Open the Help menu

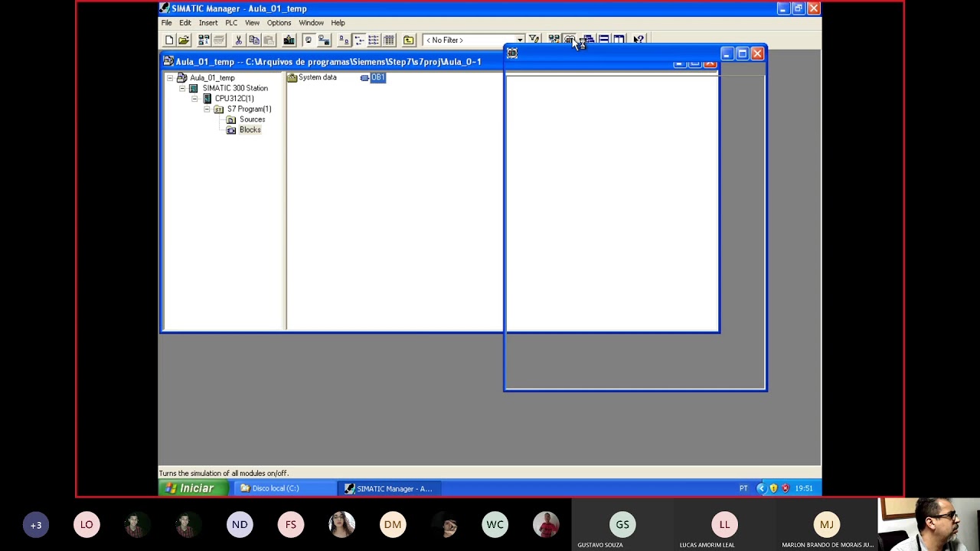[338, 23]
